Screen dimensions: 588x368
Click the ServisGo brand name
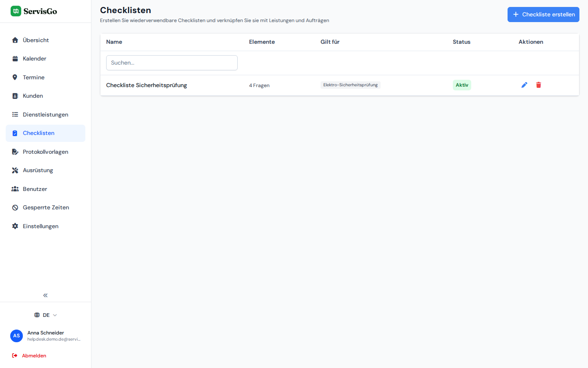pyautogui.click(x=40, y=11)
